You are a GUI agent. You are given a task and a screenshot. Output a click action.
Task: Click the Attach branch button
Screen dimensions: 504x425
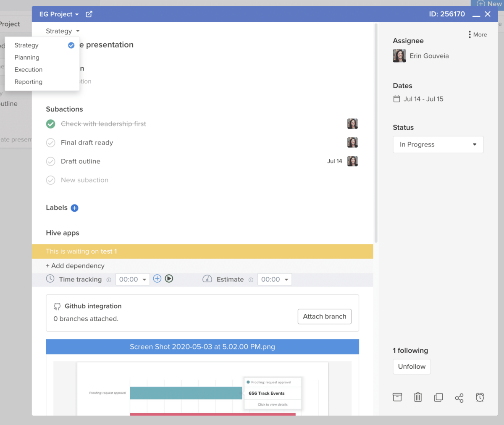pos(324,316)
